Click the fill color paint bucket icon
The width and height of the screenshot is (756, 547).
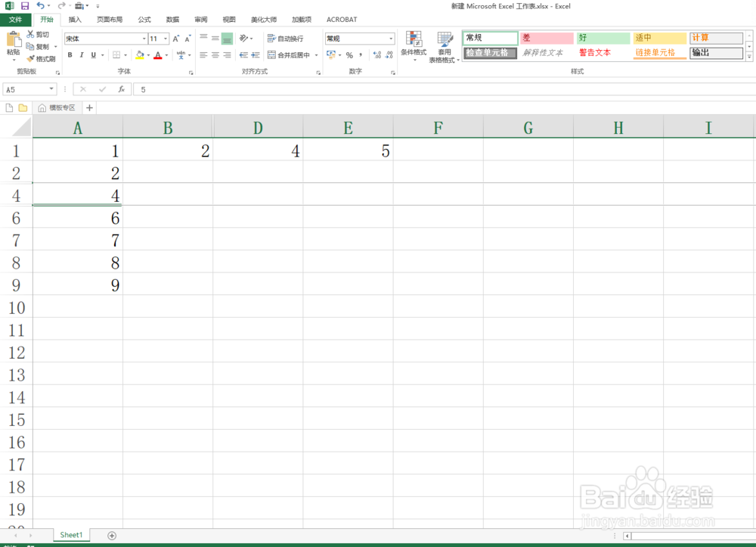(140, 55)
